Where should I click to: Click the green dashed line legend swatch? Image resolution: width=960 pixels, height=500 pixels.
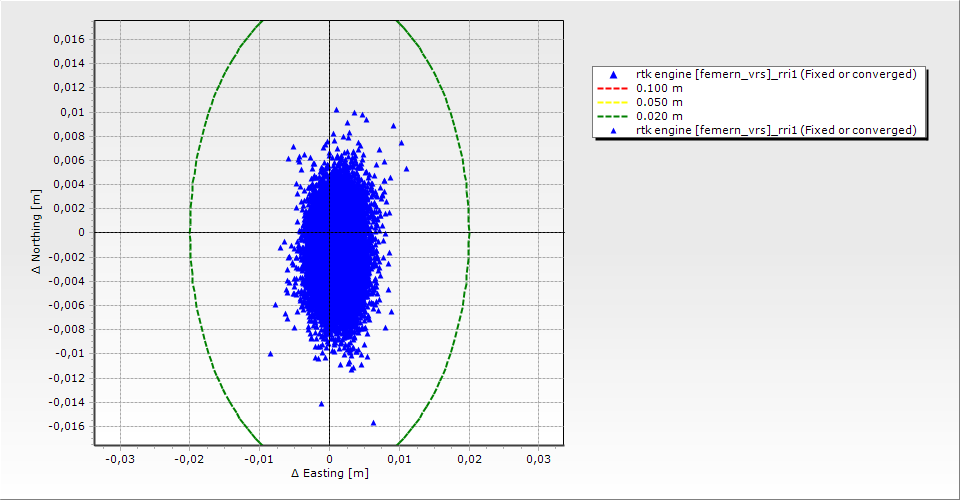click(x=612, y=117)
